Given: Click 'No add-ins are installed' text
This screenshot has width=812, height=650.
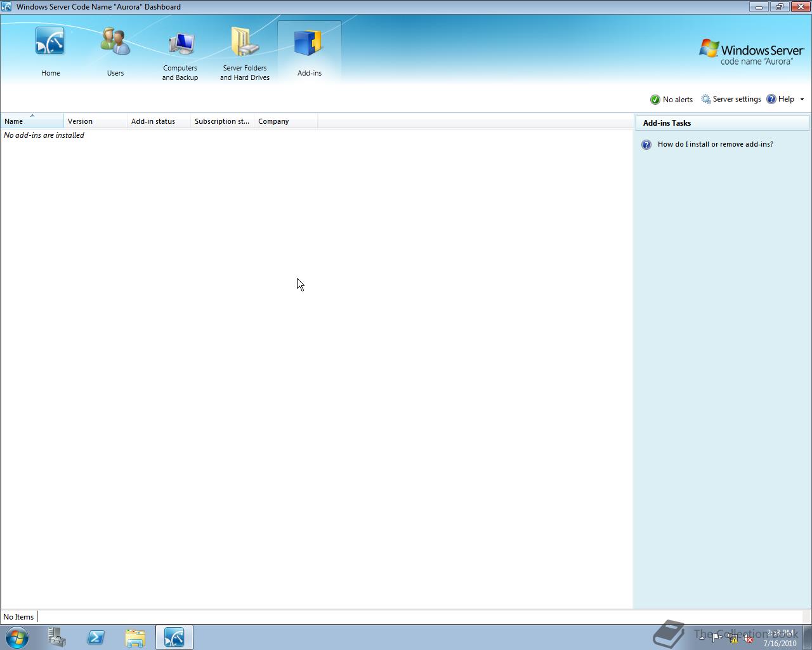Looking at the screenshot, I should pyautogui.click(x=44, y=135).
